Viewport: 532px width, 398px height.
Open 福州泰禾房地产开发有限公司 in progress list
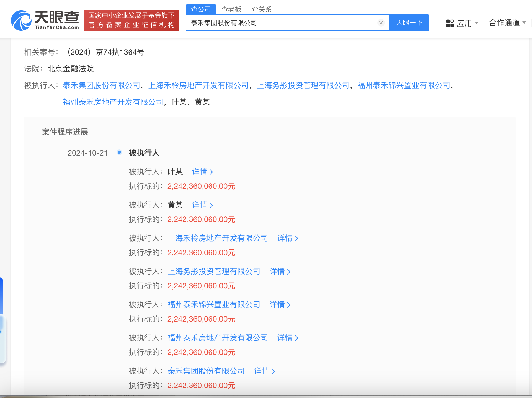[x=218, y=338]
